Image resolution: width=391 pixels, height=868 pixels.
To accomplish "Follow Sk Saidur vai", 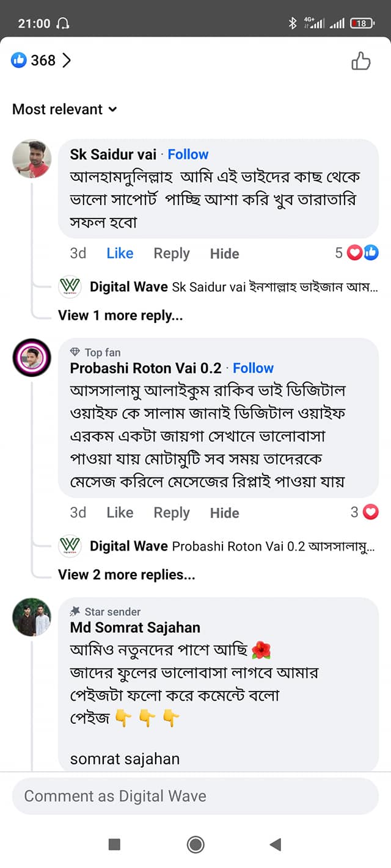I will tap(188, 154).
